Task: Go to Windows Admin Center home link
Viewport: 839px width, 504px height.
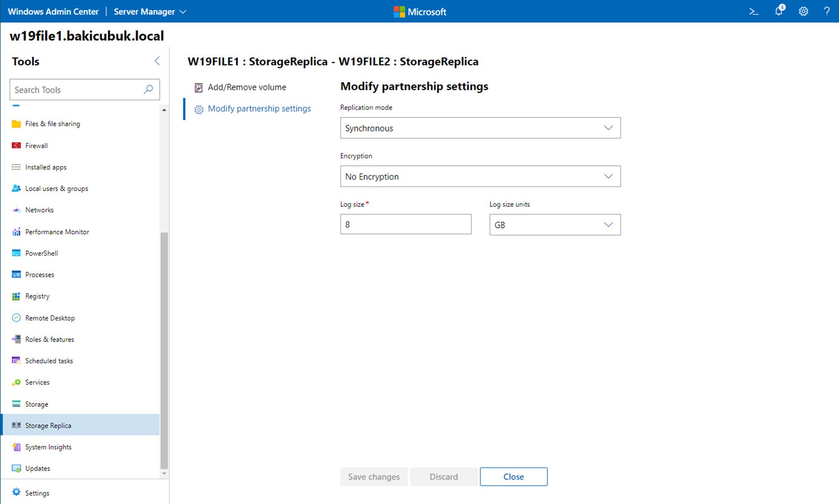Action: click(53, 12)
